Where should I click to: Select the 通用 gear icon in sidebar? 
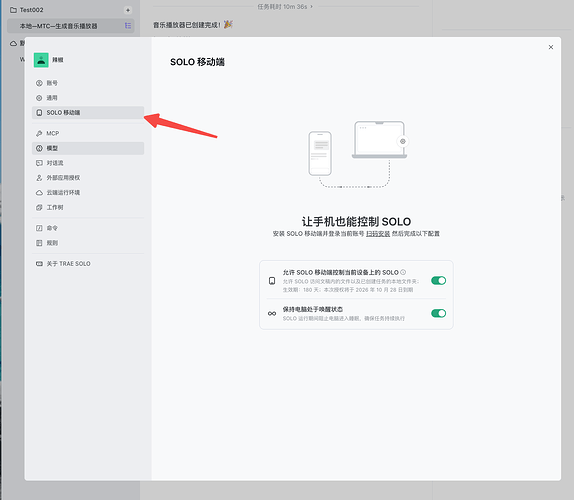pyautogui.click(x=39, y=98)
